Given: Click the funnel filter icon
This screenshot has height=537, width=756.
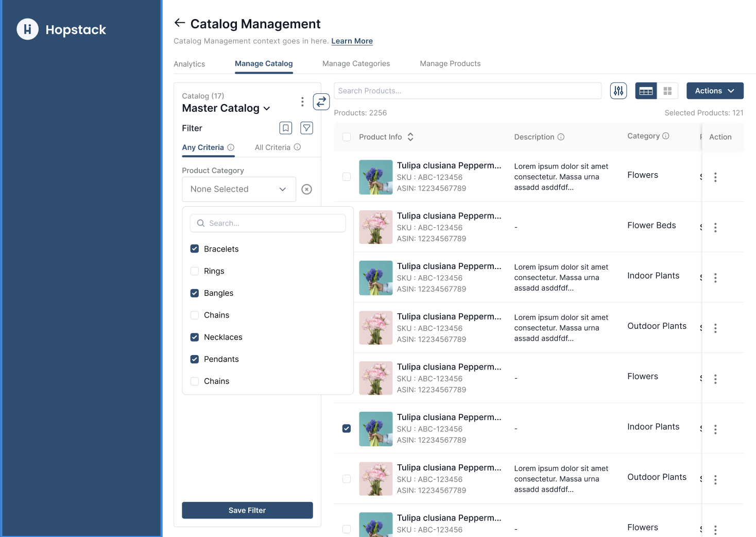Looking at the screenshot, I should point(306,128).
